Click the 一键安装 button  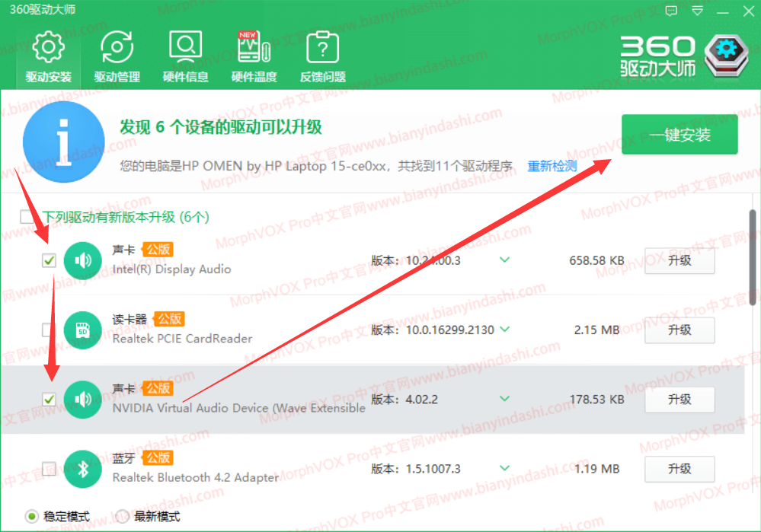(x=679, y=135)
